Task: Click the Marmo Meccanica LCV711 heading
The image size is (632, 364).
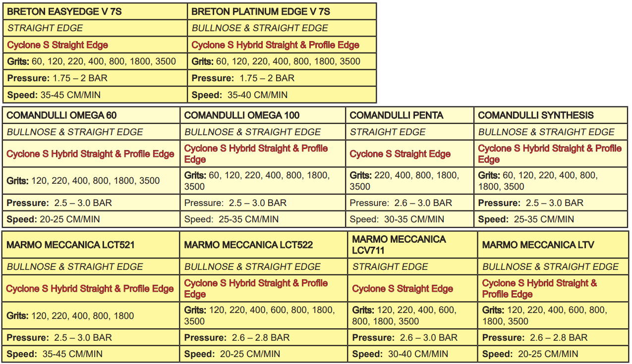Action: coord(399,245)
